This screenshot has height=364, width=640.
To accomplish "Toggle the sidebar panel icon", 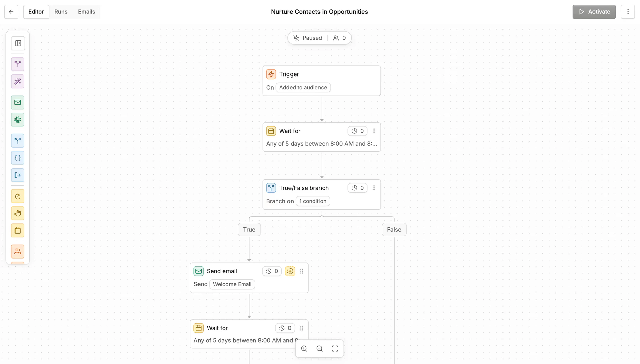I will click(x=18, y=43).
